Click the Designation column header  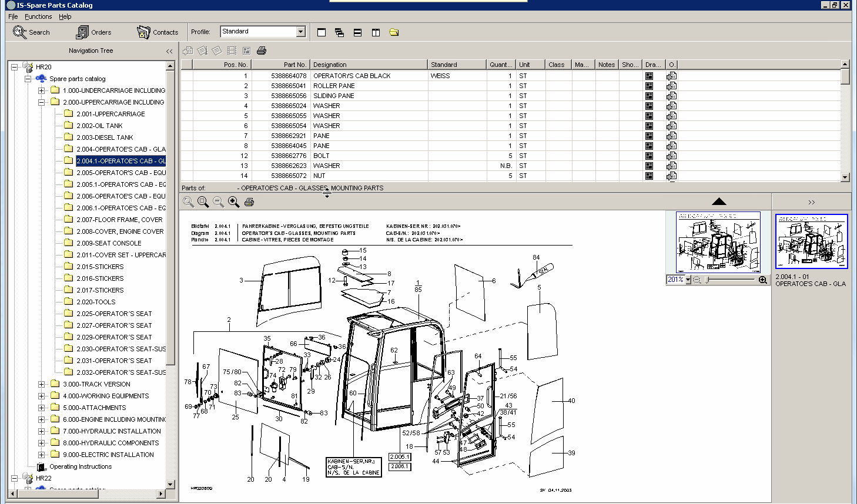369,65
